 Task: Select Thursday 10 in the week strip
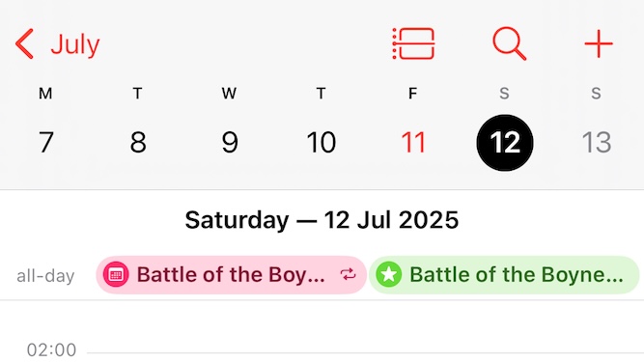click(x=322, y=142)
